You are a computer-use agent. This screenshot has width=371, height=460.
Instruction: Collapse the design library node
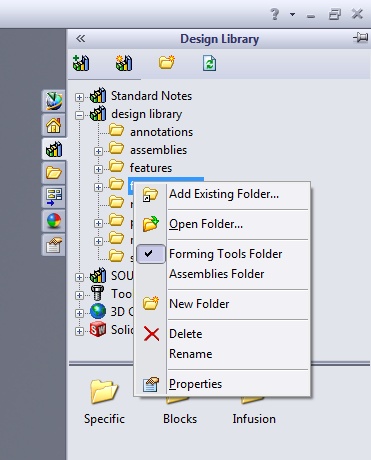(79, 115)
